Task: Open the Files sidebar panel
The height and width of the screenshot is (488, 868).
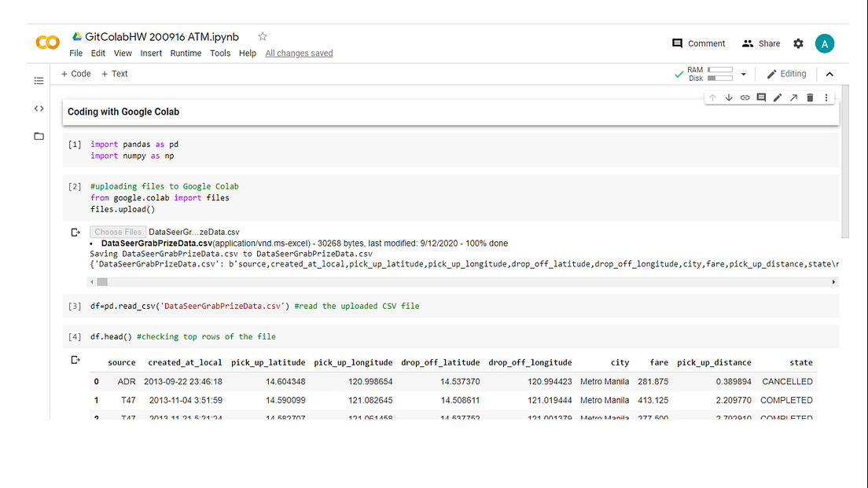Action: coord(39,136)
